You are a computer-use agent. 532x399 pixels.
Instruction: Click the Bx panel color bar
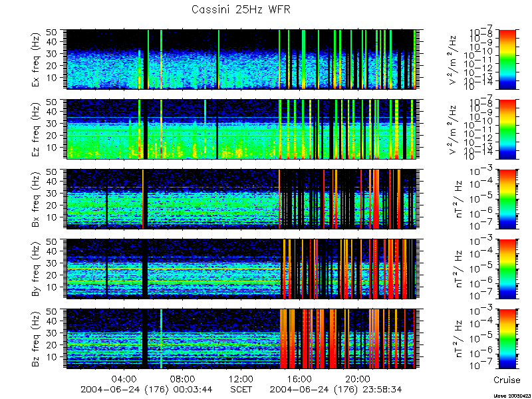[507, 199]
